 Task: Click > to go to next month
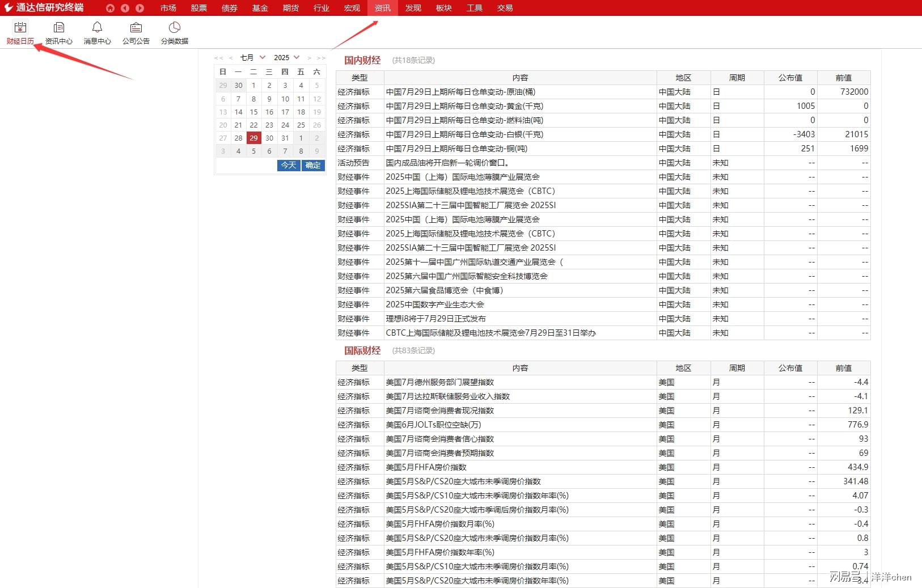coord(309,57)
